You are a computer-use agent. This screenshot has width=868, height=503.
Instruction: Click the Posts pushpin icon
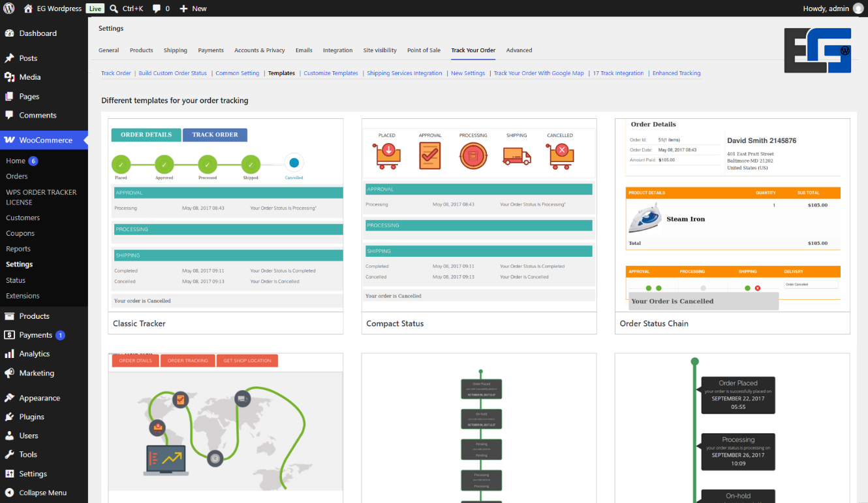click(9, 58)
